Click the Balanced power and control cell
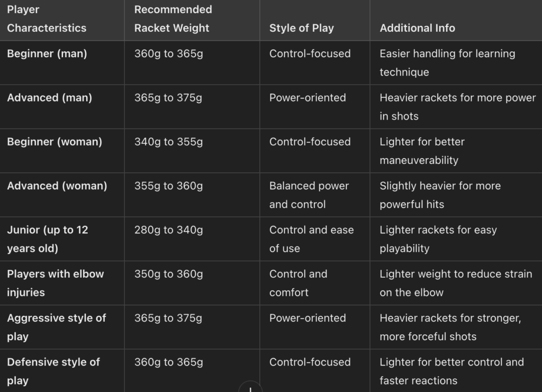The image size is (542, 392). pos(309,195)
